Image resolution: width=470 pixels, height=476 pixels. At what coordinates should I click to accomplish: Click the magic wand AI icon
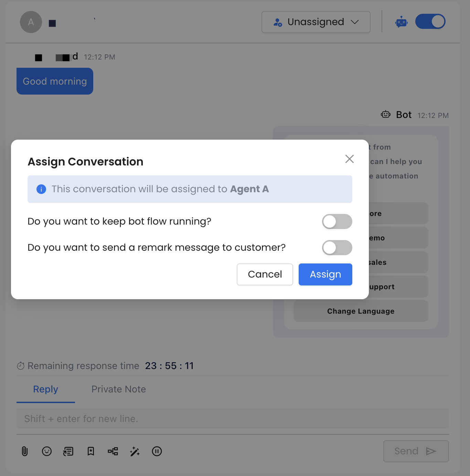point(135,451)
